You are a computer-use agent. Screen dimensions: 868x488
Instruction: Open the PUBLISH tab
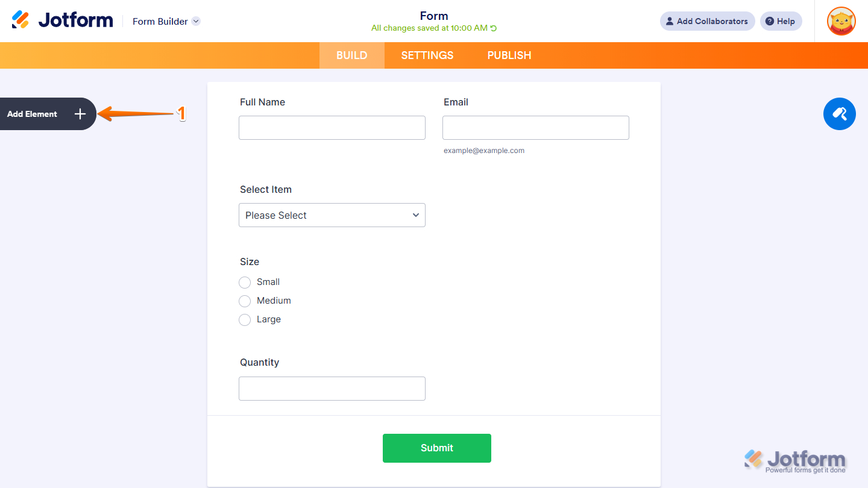coord(509,55)
